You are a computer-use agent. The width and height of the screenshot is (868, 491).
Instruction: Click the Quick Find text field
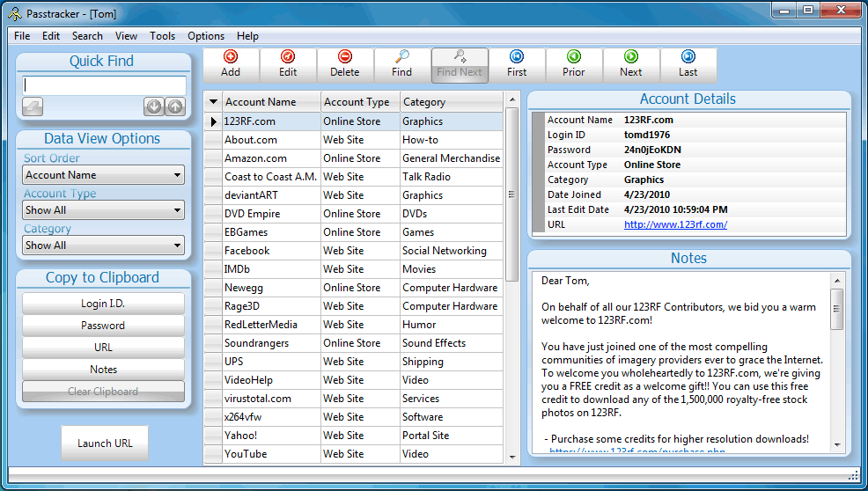[x=104, y=86]
